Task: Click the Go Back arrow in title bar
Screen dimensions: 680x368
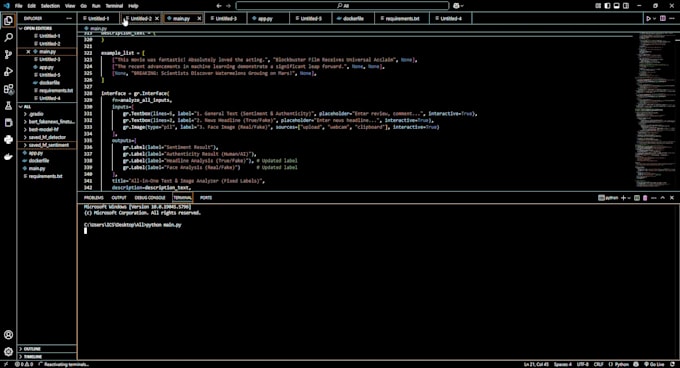Action: [219, 6]
